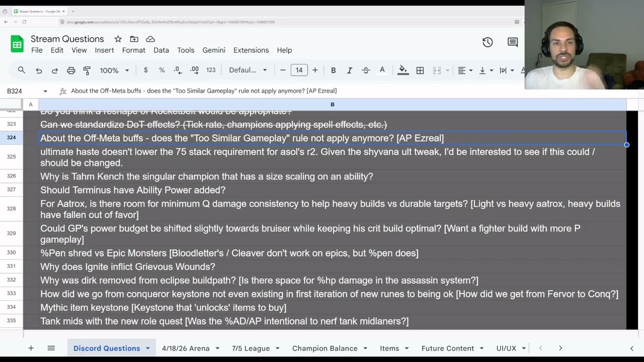This screenshot has height=362, width=644.
Task: Format as currency with dollar icon
Action: pyautogui.click(x=146, y=70)
